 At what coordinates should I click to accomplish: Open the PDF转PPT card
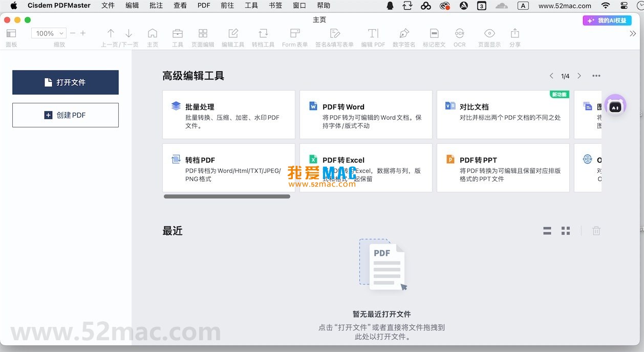coord(503,168)
